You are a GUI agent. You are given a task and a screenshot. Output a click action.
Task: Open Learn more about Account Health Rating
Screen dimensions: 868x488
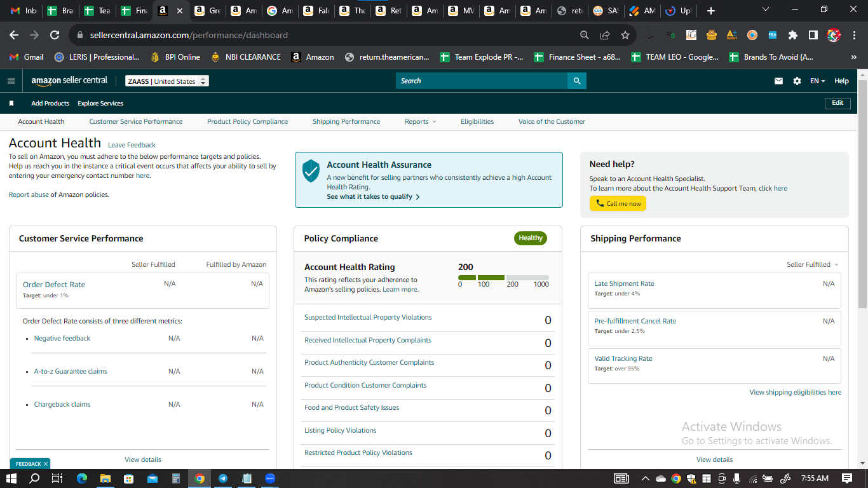pos(400,289)
